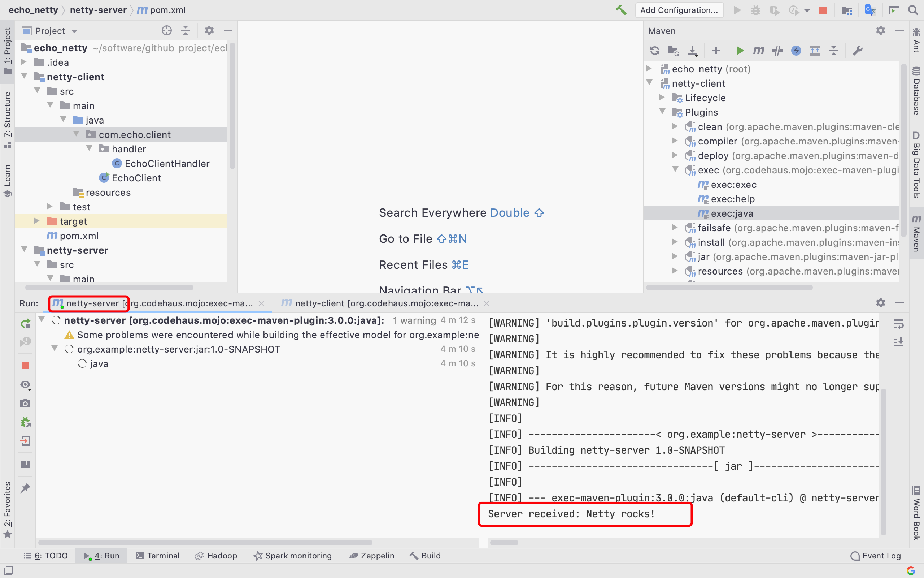Click the pin tab icon in Run panel

click(26, 488)
